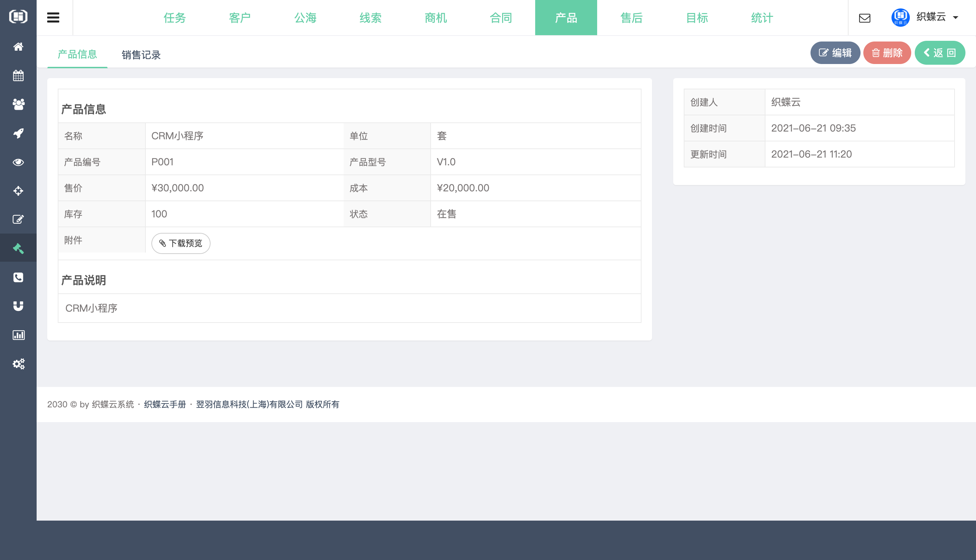Click 下载预览 to preview the attachment

180,243
